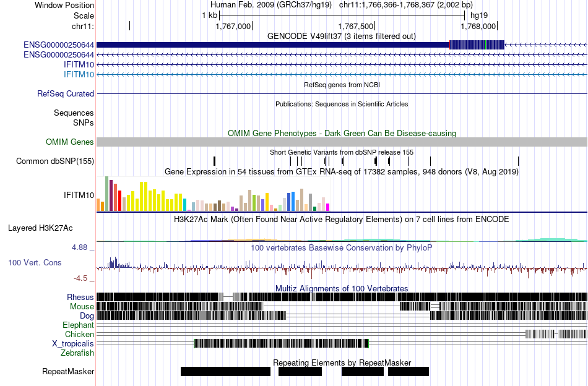This screenshot has height=386, width=588.
Task: Select the 1 kb scale bar
Action: tap(342, 15)
